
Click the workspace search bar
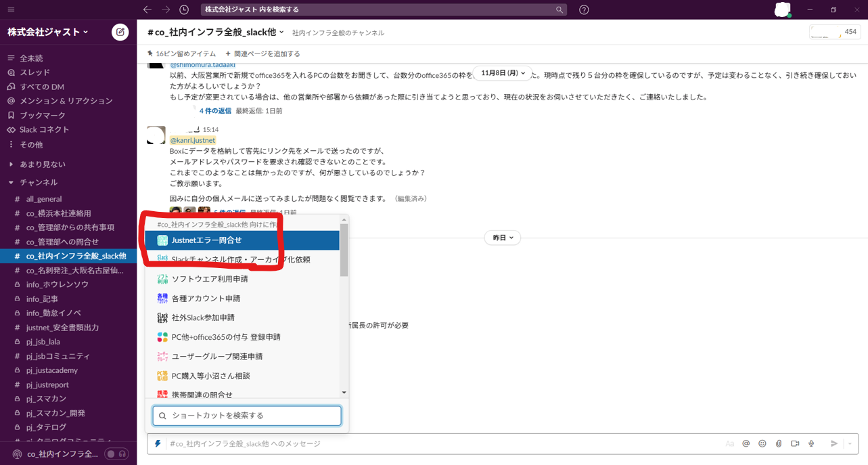click(384, 9)
